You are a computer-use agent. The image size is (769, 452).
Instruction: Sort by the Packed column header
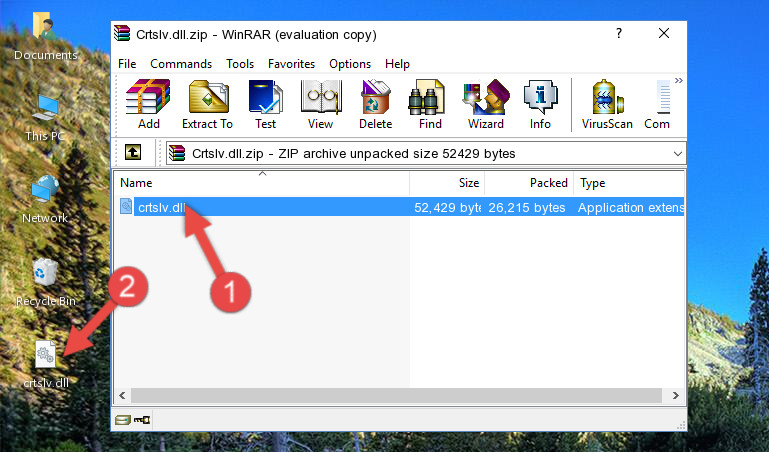(529, 183)
